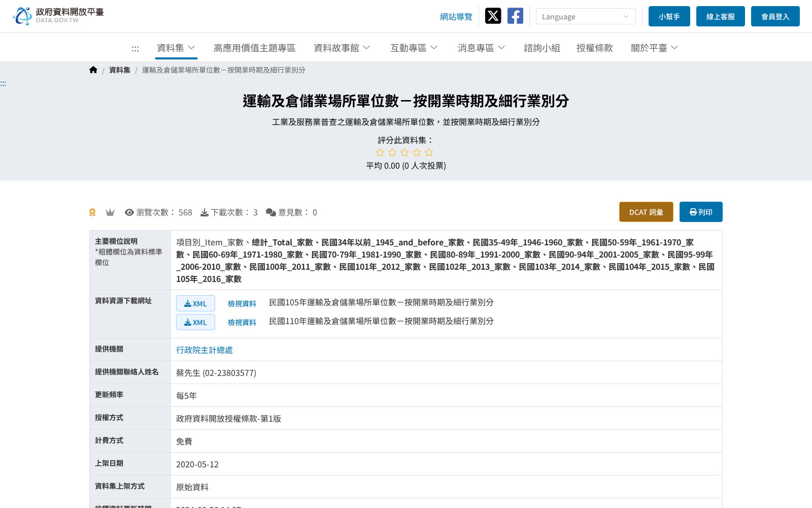
Task: Rate dataset one star
Action: tap(380, 152)
